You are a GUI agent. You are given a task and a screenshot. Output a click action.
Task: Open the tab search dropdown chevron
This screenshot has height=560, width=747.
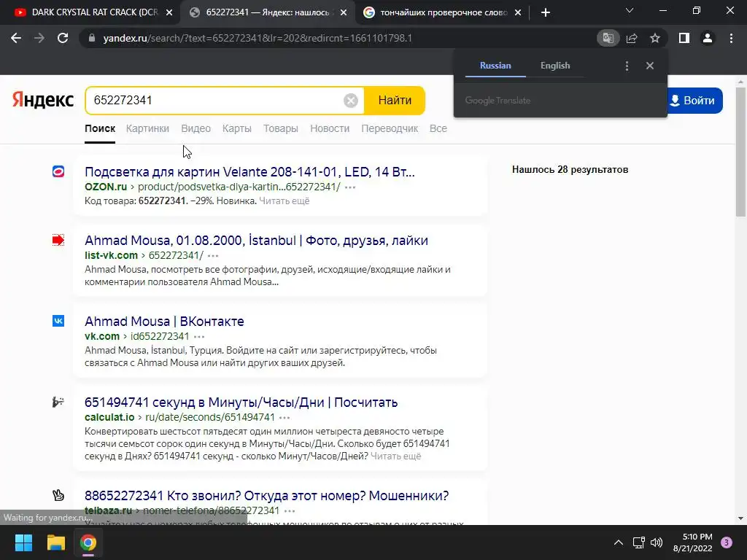630,10
